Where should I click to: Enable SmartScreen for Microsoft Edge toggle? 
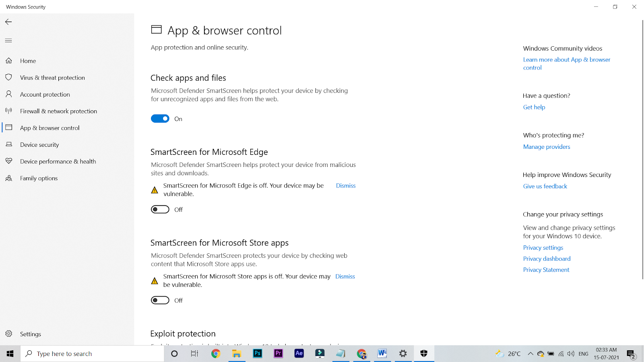pyautogui.click(x=160, y=209)
